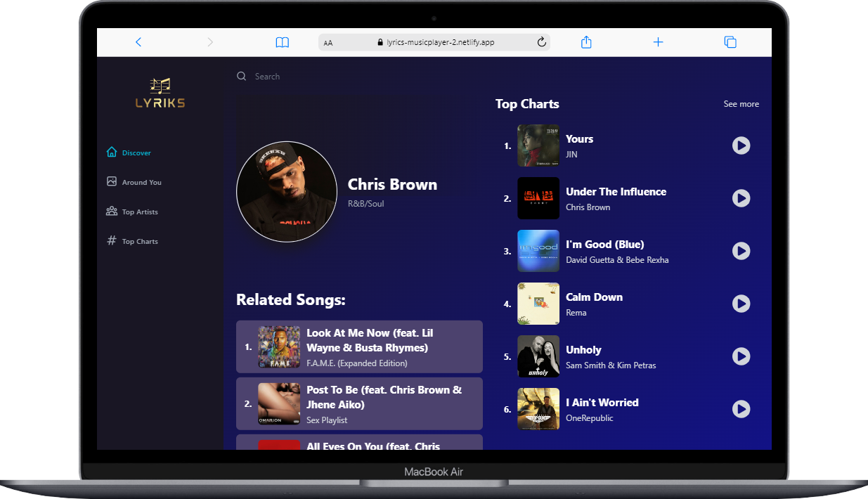Click the AA reader text button
This screenshot has width=868, height=499.
(328, 43)
